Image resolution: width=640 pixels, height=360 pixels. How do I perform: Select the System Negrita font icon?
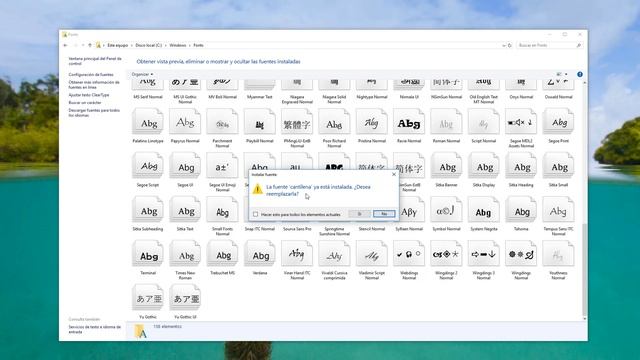pyautogui.click(x=483, y=210)
